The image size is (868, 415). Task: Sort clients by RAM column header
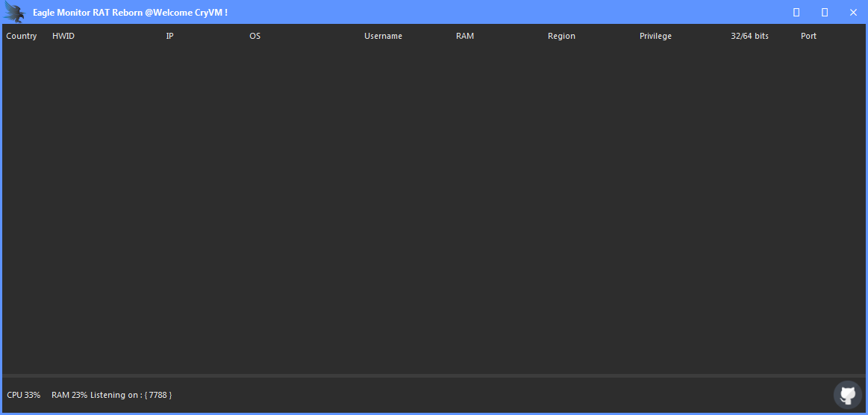(464, 36)
